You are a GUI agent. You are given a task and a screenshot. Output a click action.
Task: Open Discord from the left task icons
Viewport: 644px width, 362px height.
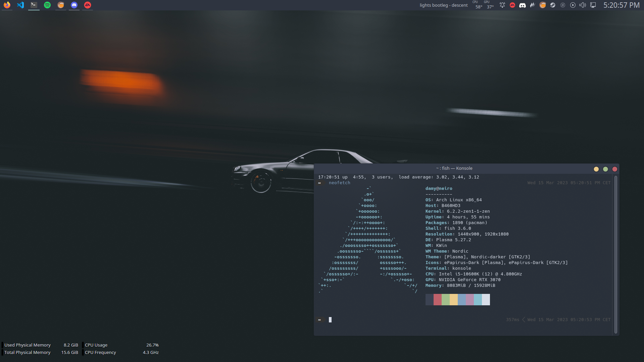pos(74,5)
